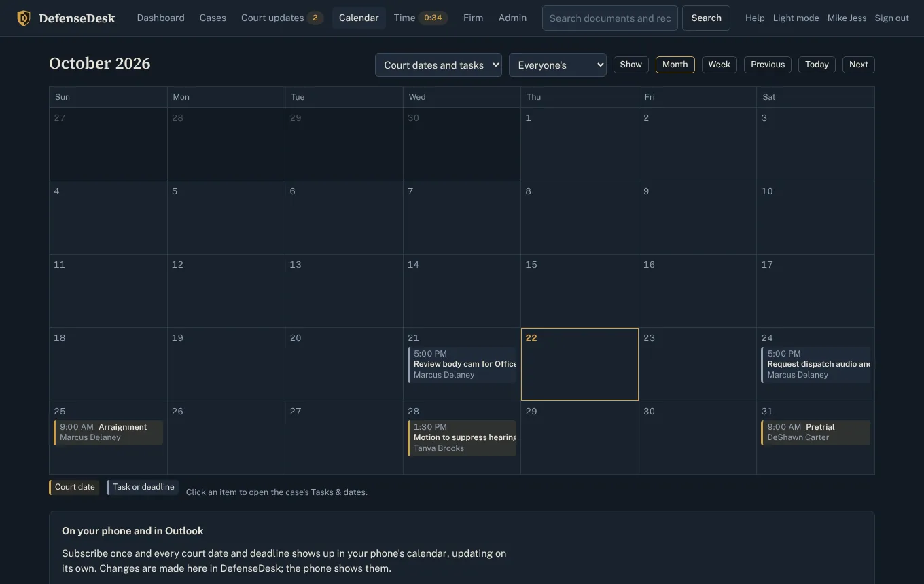Viewport: 924px width, 584px height.
Task: Open Motion to suppress hearing event
Action: click(x=462, y=438)
